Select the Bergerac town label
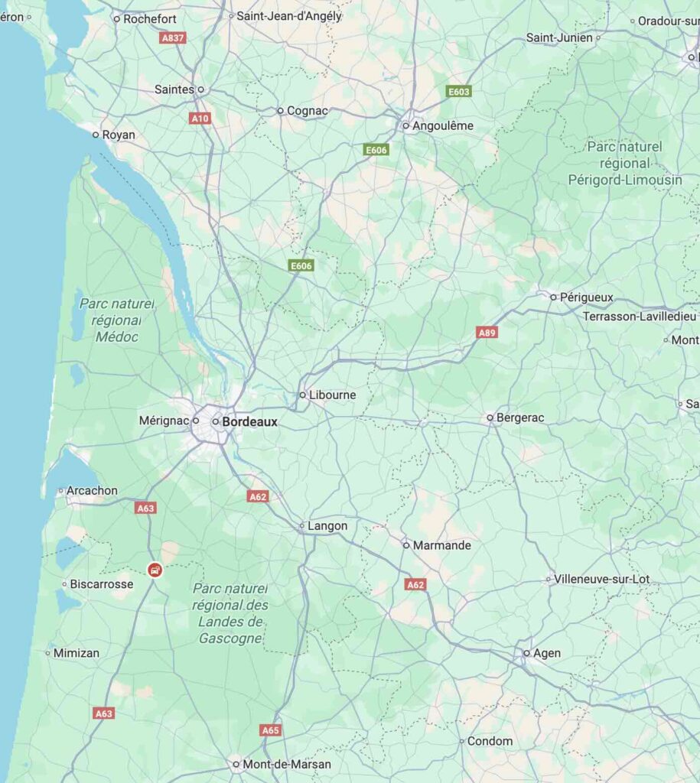700x783 pixels. pyautogui.click(x=520, y=417)
